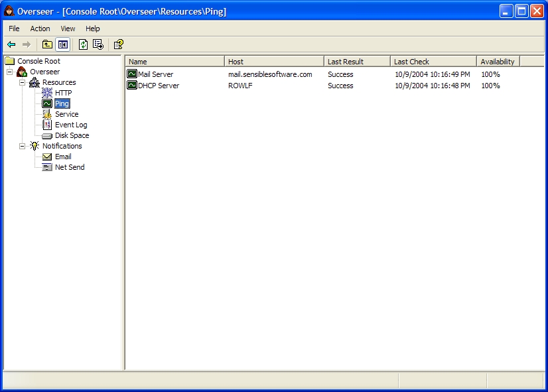
Task: Click last check time 10:16:49 PM
Action: pos(433,74)
